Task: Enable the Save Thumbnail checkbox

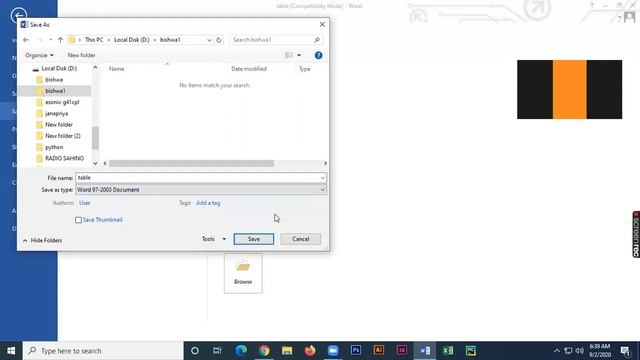Action: (78, 220)
